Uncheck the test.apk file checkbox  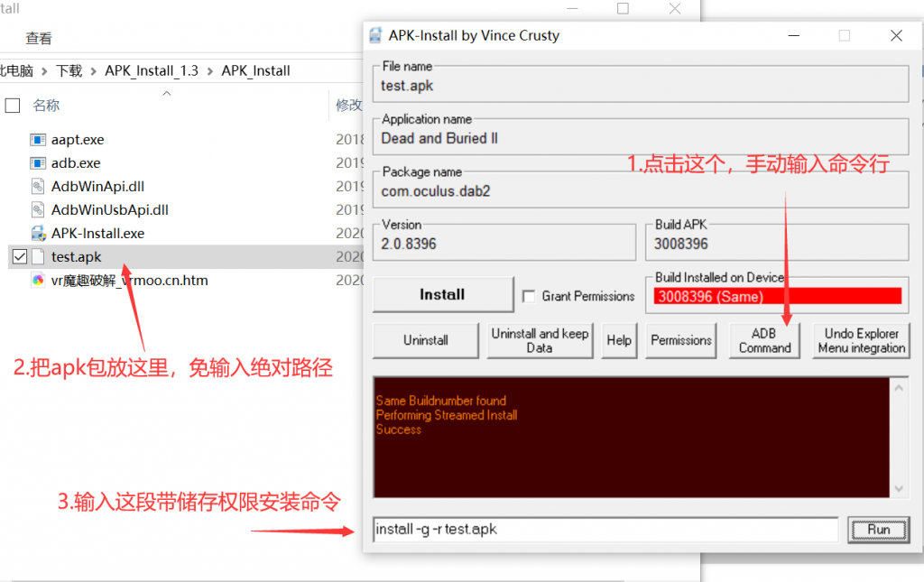click(x=20, y=257)
